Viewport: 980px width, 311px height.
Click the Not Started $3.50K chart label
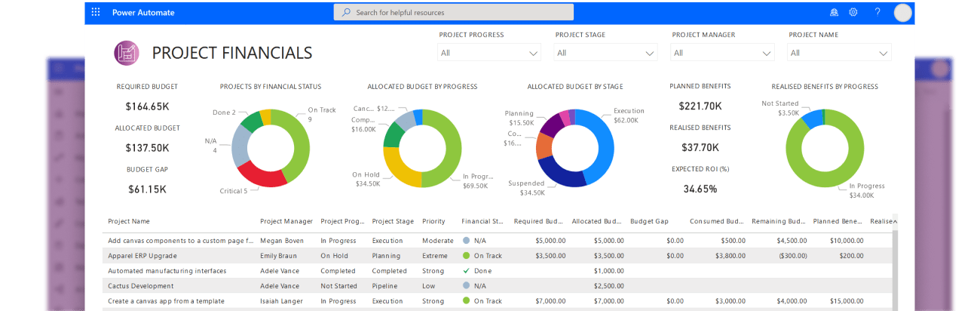click(x=780, y=108)
